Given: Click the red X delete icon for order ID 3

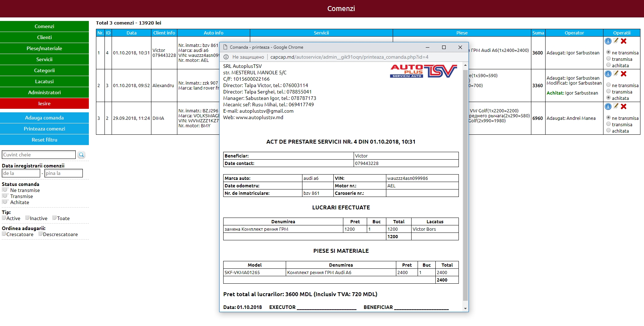Looking at the screenshot, I should (x=623, y=74).
